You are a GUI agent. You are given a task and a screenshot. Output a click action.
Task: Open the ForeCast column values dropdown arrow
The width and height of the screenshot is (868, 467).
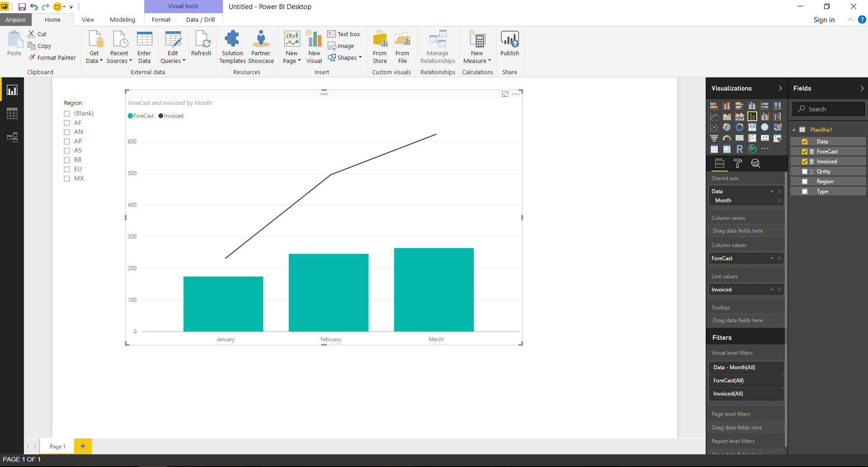click(x=772, y=258)
